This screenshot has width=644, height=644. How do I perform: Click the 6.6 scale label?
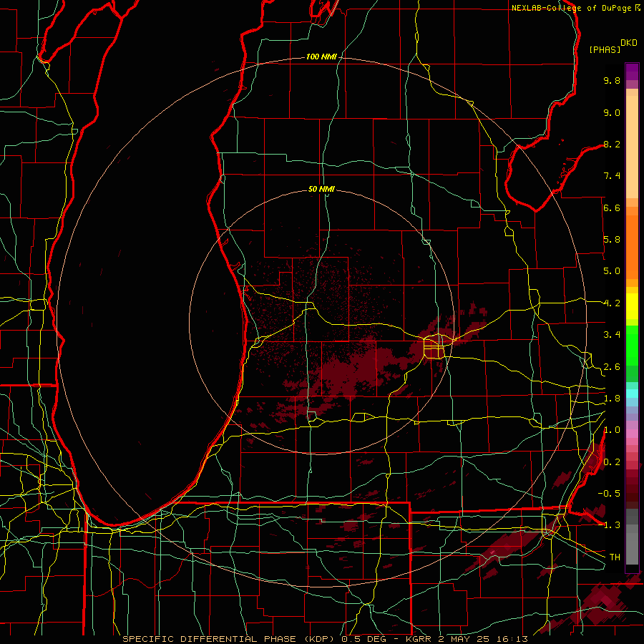pos(612,208)
